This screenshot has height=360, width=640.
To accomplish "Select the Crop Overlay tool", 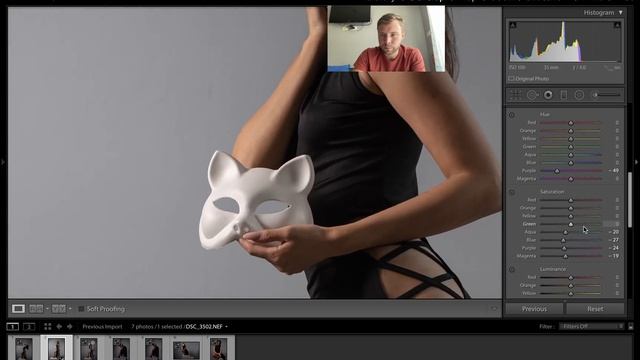I will [x=516, y=95].
